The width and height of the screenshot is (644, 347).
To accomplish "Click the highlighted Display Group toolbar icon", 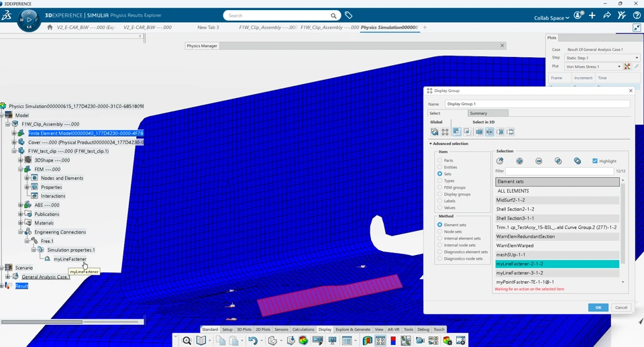I will pyautogui.click(x=380, y=340).
